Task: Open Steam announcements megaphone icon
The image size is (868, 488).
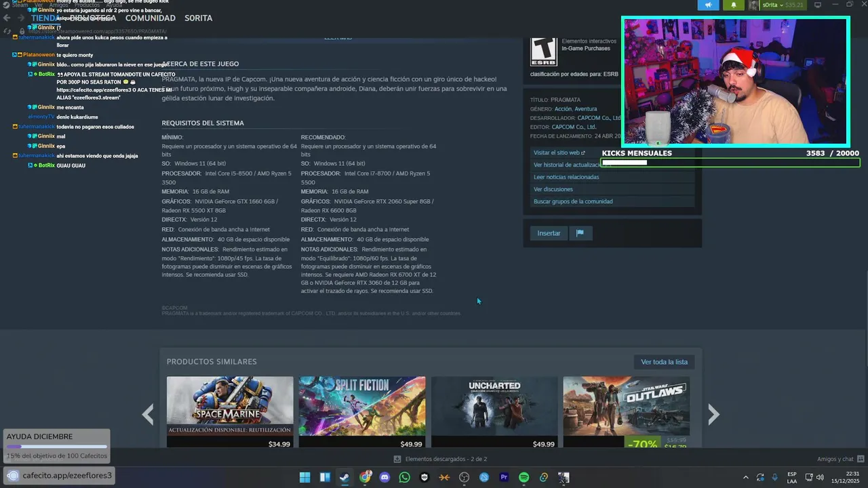Action: click(x=708, y=5)
